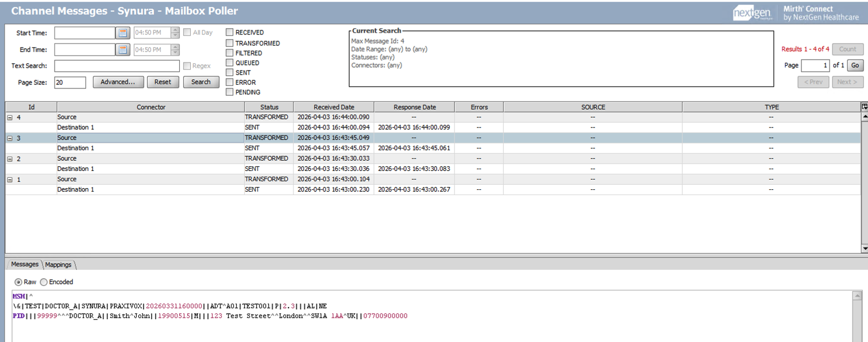The width and height of the screenshot is (868, 342).
Task: Select the Encoded radio button
Action: 44,282
